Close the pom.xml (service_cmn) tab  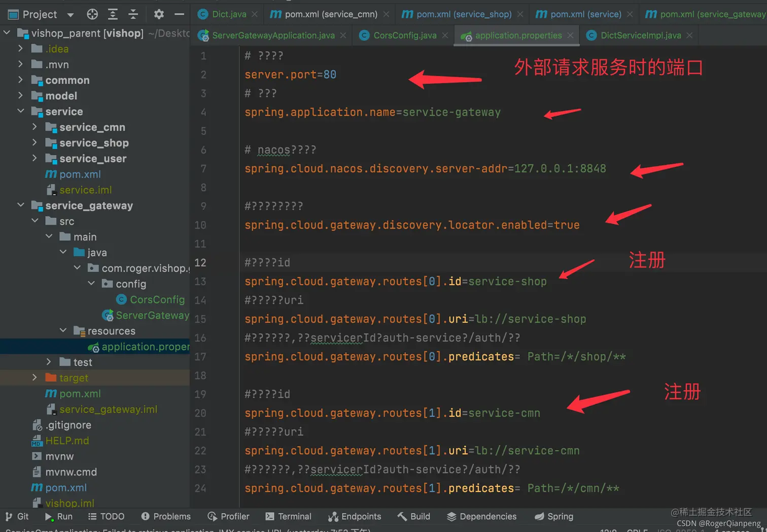point(386,14)
